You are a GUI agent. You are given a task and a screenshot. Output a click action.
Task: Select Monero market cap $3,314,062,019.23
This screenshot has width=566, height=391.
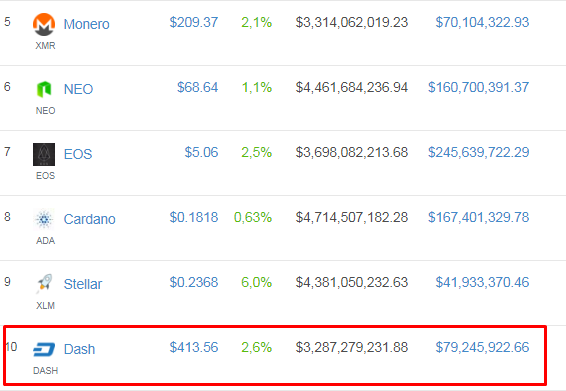pyautogui.click(x=352, y=22)
